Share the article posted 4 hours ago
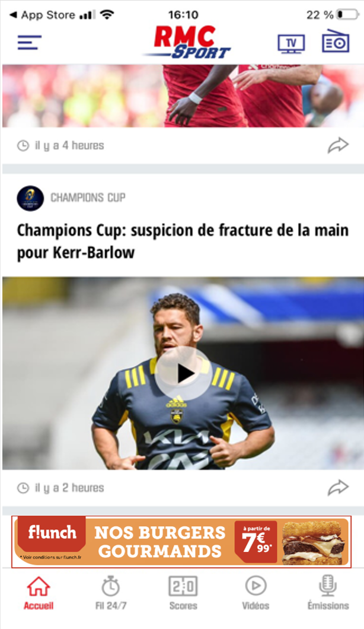Image resolution: width=364 pixels, height=629 pixels. 338,145
